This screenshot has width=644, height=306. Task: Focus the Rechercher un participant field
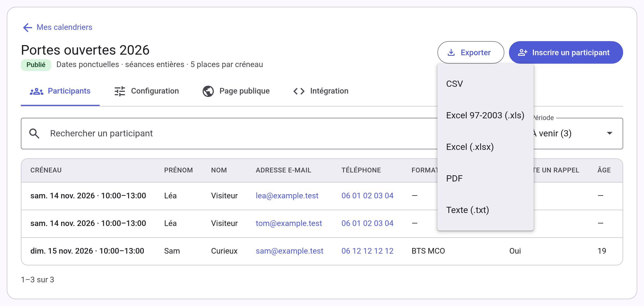tap(229, 134)
